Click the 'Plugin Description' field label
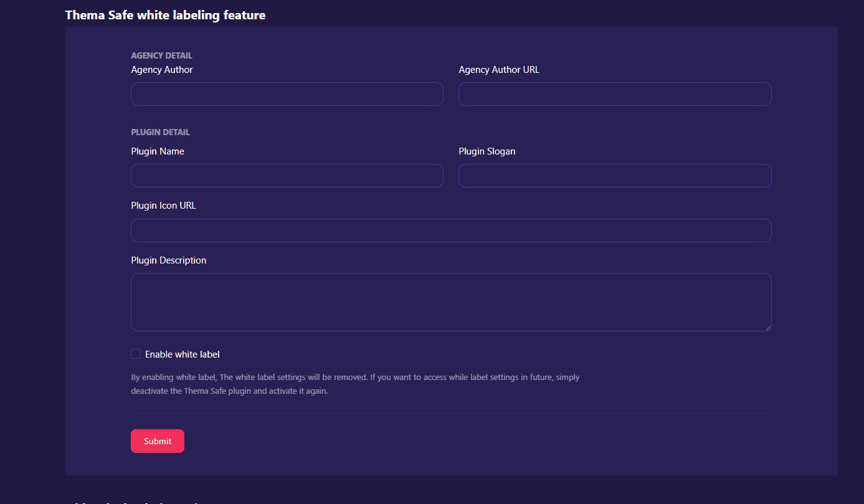 coord(169,260)
